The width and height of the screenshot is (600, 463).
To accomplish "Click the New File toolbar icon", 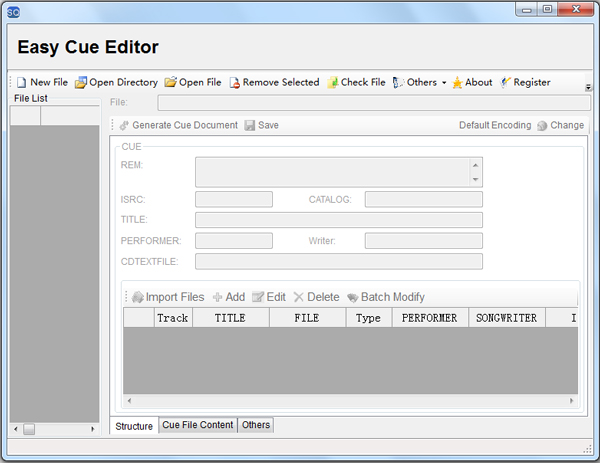I will point(22,82).
